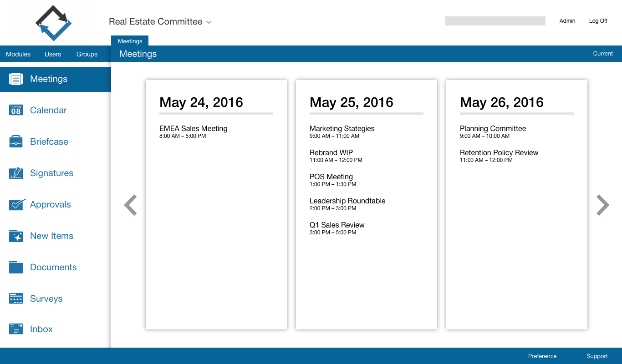Click the 3:00 PM – 5:00 PM time text
Image resolution: width=622 pixels, height=364 pixels.
[x=333, y=233]
